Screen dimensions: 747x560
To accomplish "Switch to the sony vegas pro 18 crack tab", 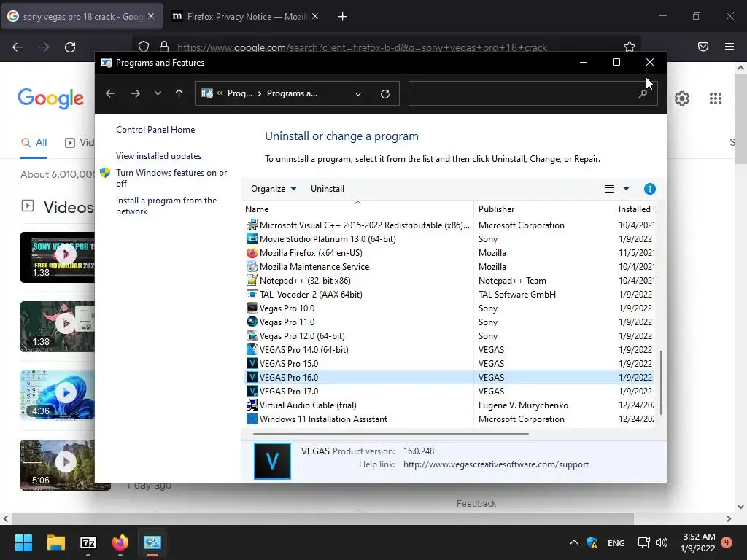I will [82, 17].
